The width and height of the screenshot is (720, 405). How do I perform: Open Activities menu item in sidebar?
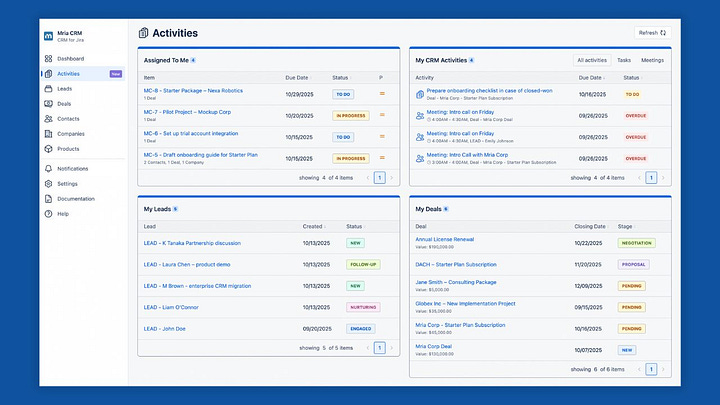[x=83, y=74]
